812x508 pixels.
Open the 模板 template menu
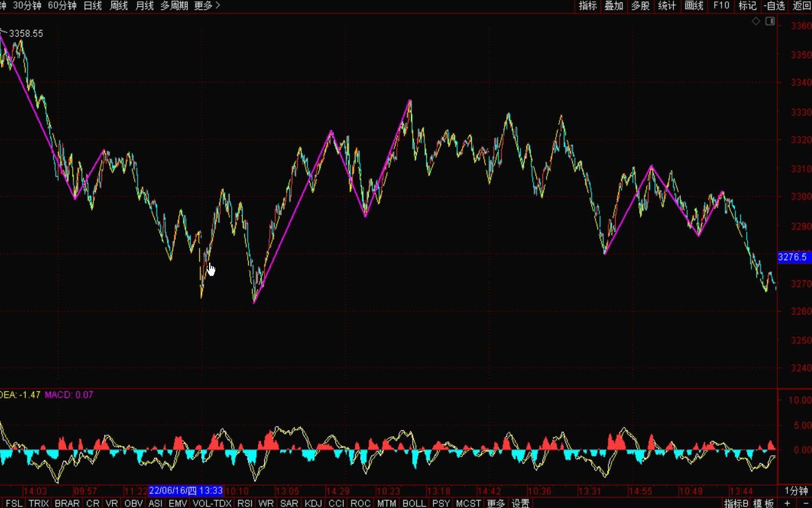coord(763,503)
